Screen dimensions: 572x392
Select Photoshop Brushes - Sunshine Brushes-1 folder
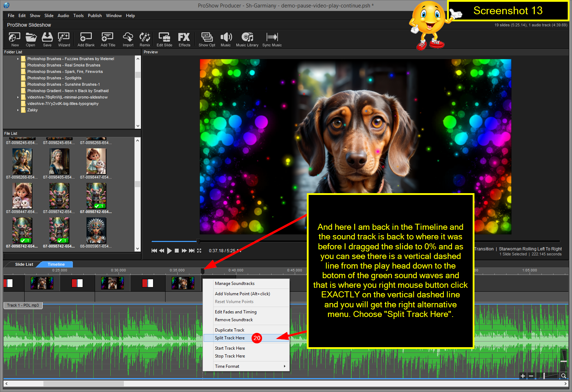[63, 85]
